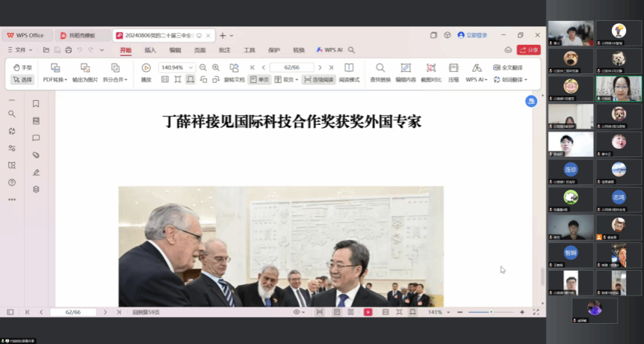Switch to the 插入 ribbon tab
644x344 pixels.
(150, 50)
